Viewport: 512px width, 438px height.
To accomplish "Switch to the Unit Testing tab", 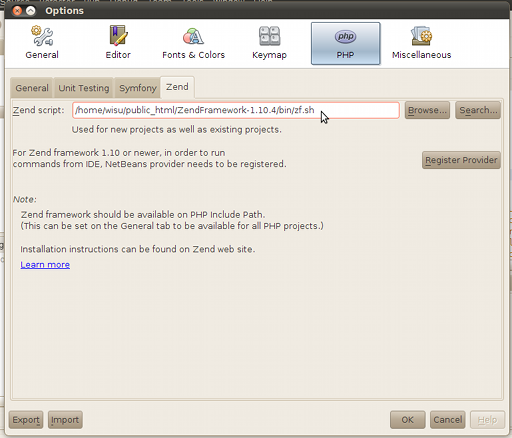I will pyautogui.click(x=84, y=88).
